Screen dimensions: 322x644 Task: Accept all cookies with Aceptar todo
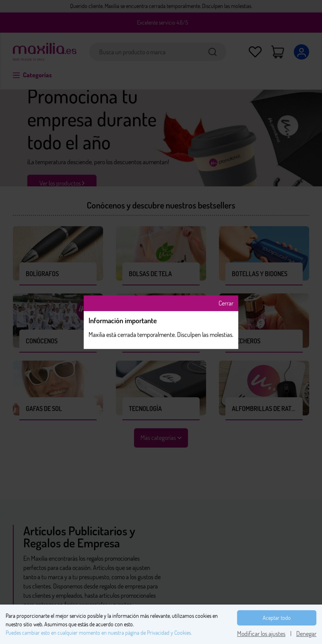pyautogui.click(x=276, y=618)
